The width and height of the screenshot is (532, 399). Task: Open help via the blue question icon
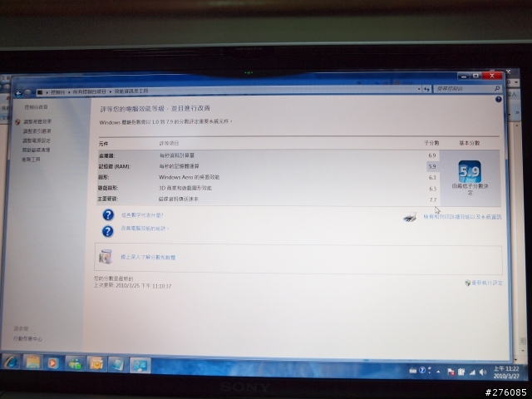coord(498,100)
